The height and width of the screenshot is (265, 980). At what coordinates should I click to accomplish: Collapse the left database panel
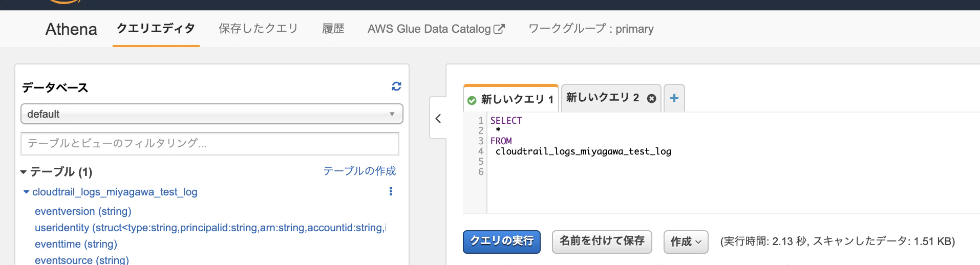pyautogui.click(x=438, y=118)
